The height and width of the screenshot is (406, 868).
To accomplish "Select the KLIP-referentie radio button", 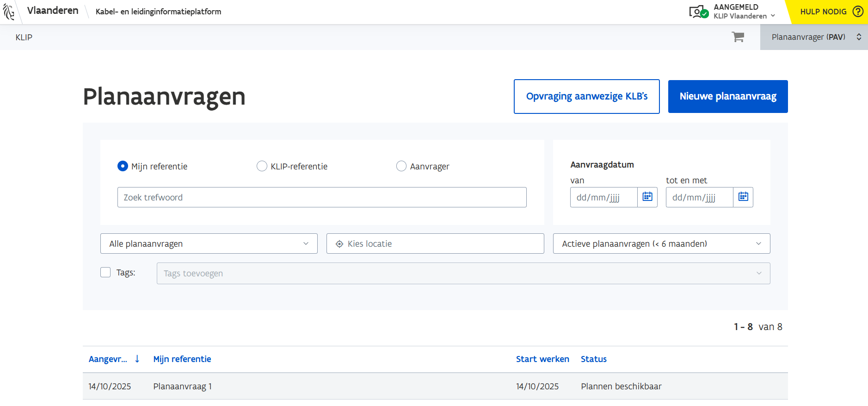I will point(262,166).
